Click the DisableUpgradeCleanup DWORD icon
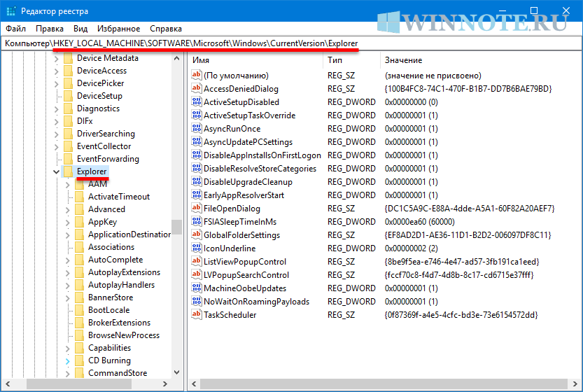 pyautogui.click(x=196, y=181)
